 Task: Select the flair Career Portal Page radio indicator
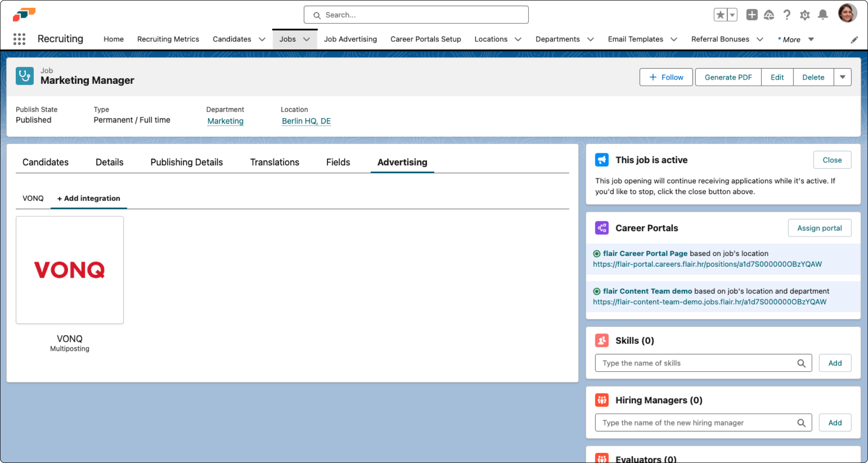[597, 253]
